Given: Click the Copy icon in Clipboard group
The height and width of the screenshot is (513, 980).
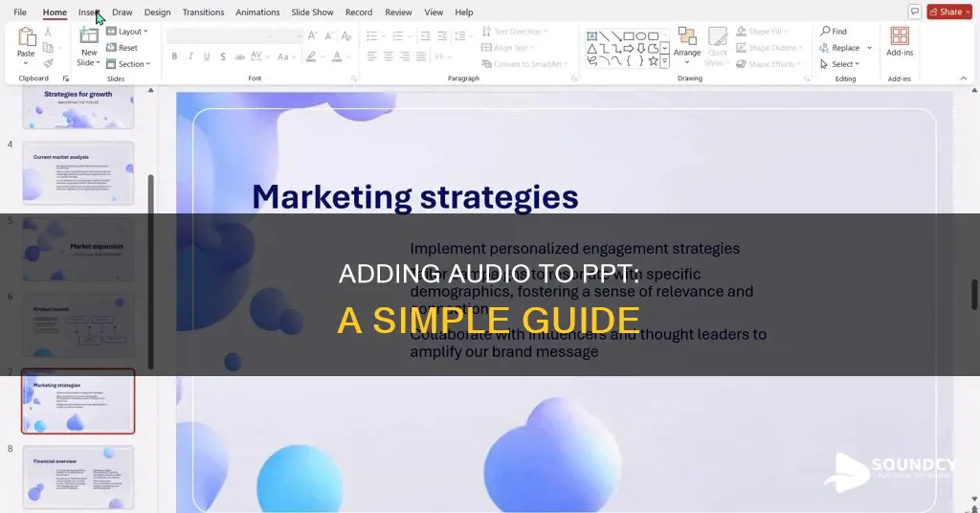Looking at the screenshot, I should point(48,48).
